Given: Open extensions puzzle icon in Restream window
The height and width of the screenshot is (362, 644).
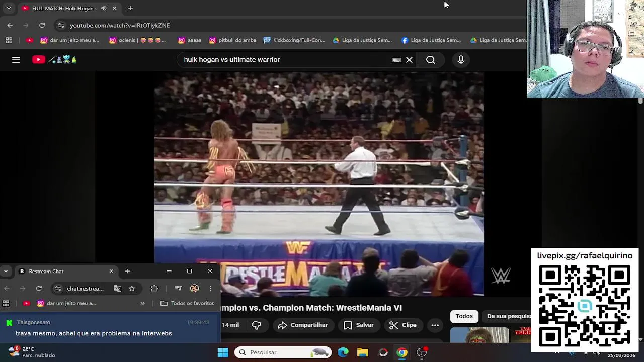Looking at the screenshot, I should (x=154, y=289).
